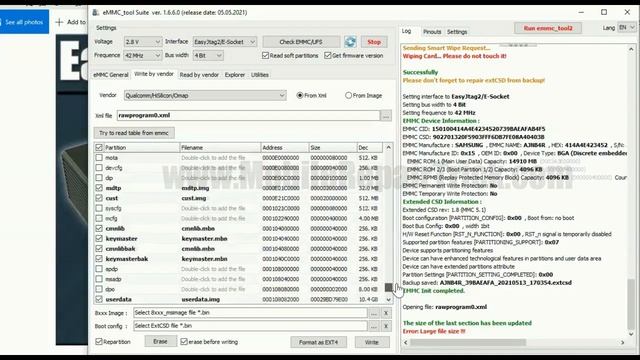Image resolution: width=640 pixels, height=360 pixels.
Task: Open the Utilities tab
Action: click(260, 75)
